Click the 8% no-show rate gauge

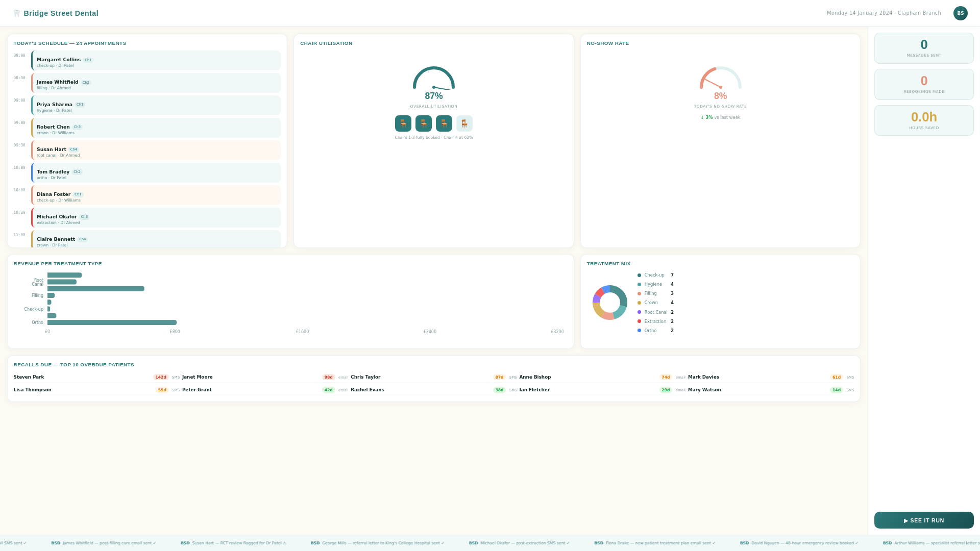[x=720, y=78]
